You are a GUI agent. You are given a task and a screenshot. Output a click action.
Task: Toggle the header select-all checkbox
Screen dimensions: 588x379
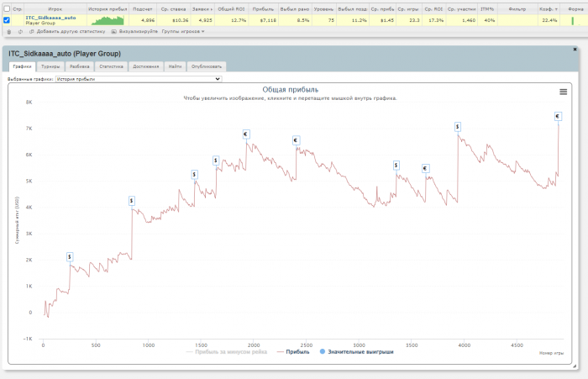point(7,8)
